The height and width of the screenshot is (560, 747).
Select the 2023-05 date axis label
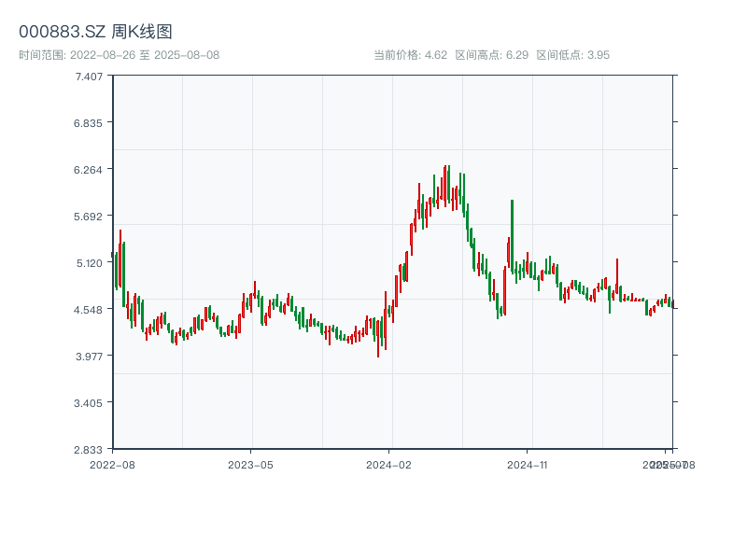tap(250, 464)
